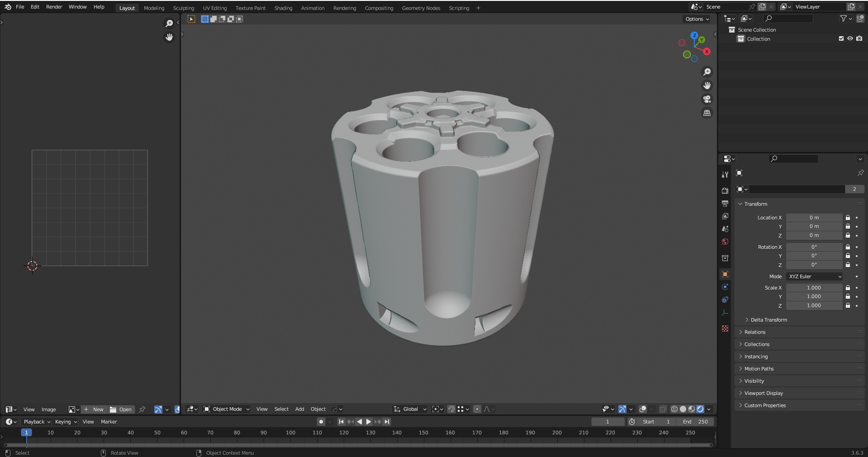Toggle orthographic/perspective grid view icon
The image size is (868, 457).
click(707, 113)
